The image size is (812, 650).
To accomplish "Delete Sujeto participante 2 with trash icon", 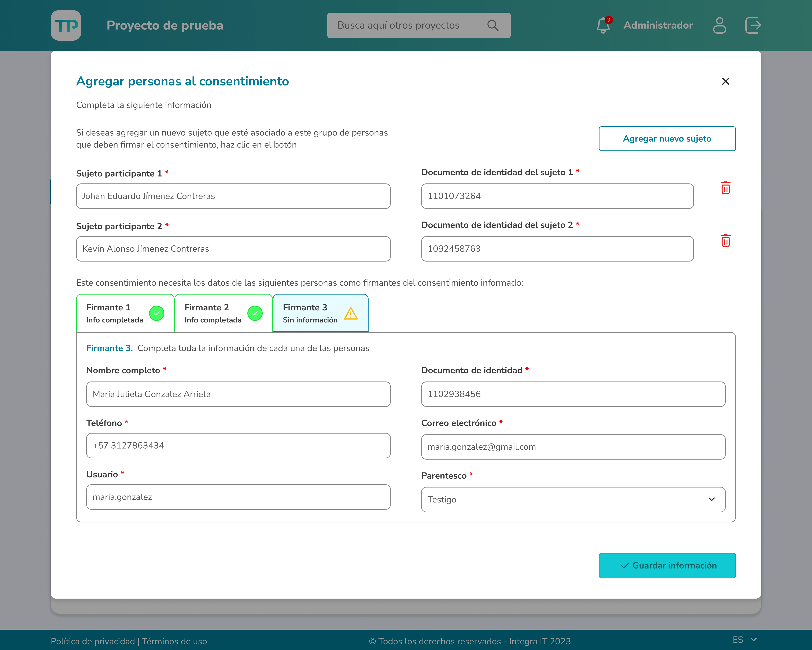I will click(725, 241).
